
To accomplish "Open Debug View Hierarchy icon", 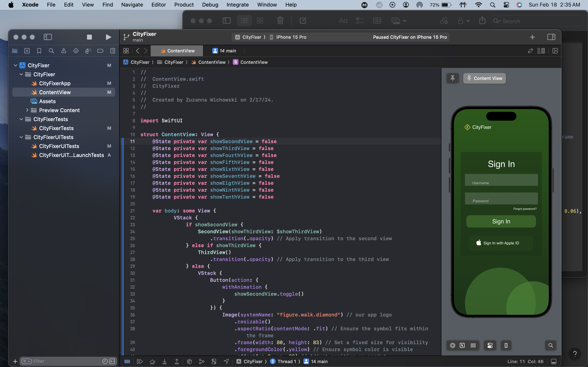I will pyautogui.click(x=189, y=361).
